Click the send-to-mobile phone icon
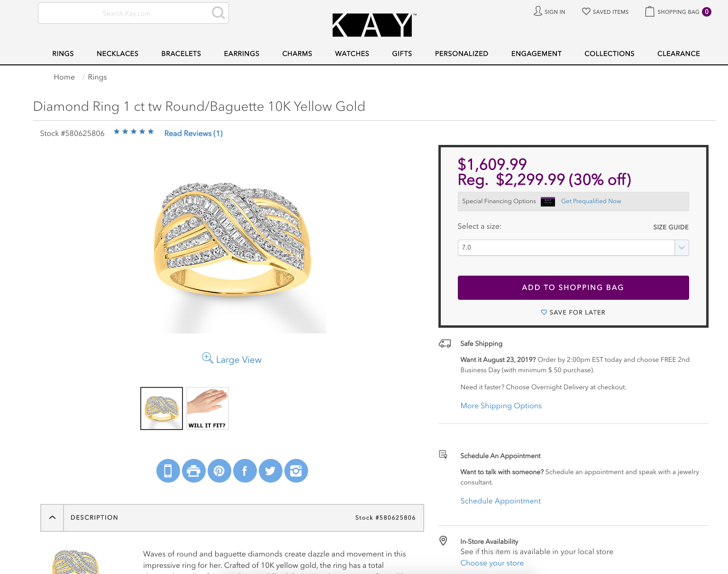The width and height of the screenshot is (728, 574). coord(168,471)
